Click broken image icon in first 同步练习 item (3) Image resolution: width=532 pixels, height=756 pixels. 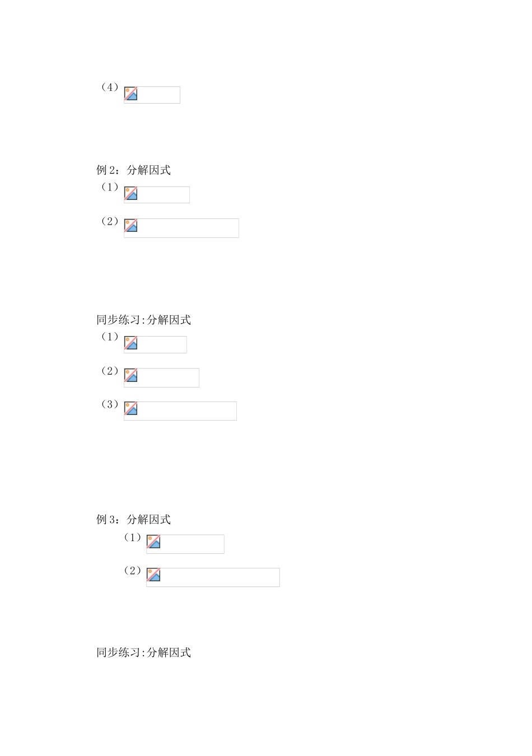click(131, 409)
